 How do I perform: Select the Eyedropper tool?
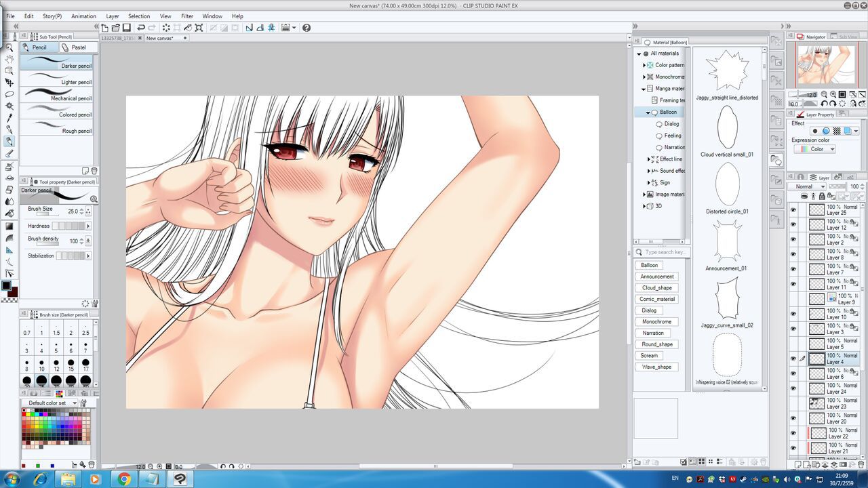(x=9, y=118)
